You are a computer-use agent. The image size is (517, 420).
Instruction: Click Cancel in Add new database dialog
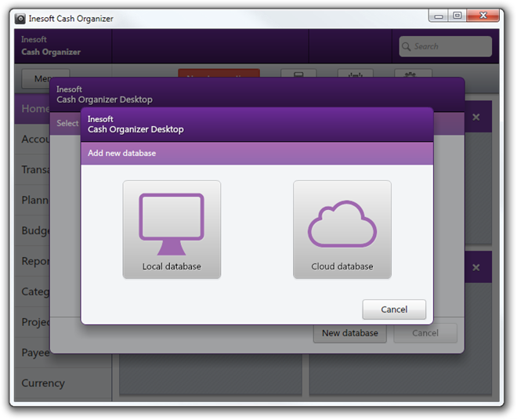[394, 310]
